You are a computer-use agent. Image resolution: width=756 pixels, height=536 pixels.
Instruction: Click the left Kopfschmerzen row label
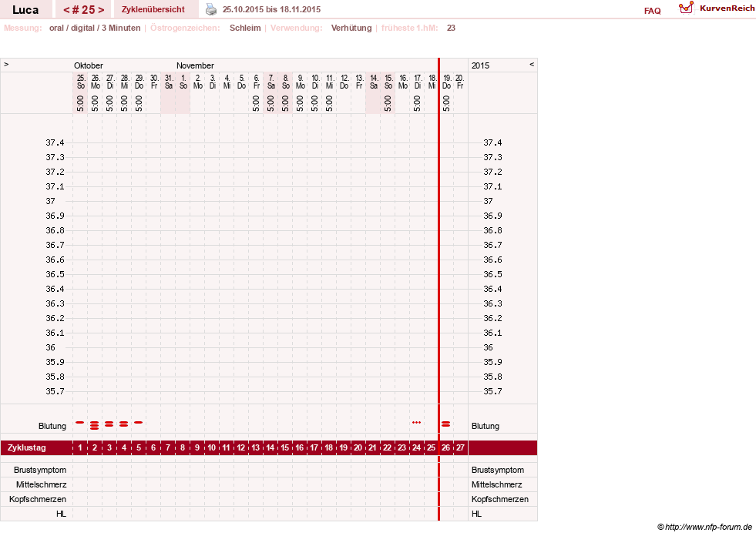point(38,499)
